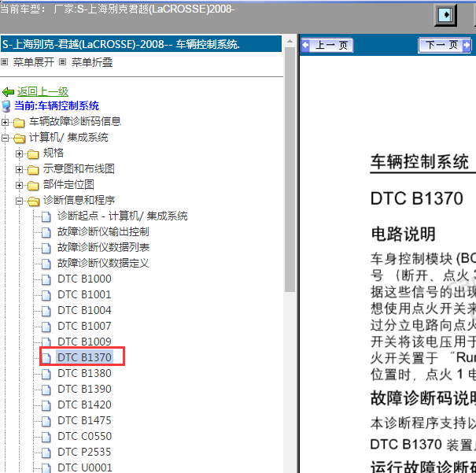The width and height of the screenshot is (476, 473).
Task: Select DTC B1000 in the tree
Action: (x=84, y=279)
